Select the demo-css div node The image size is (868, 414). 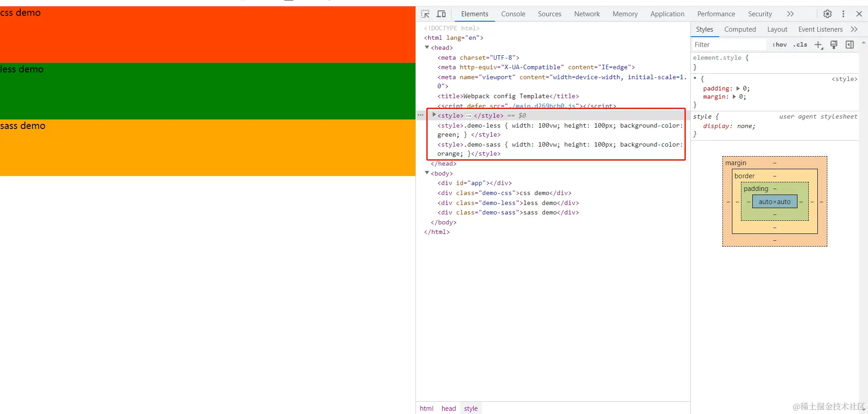[x=505, y=193]
